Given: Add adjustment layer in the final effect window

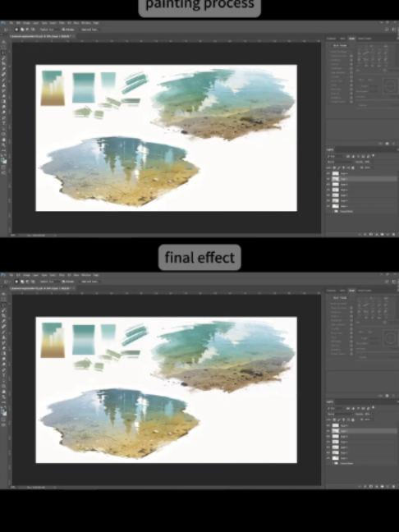Looking at the screenshot, I should (377, 486).
